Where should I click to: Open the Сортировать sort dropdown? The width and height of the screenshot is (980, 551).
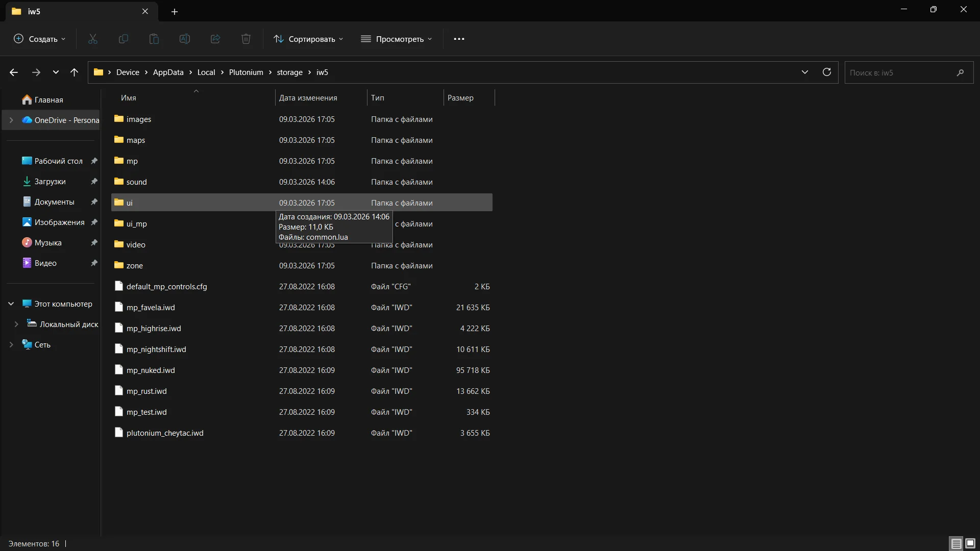tap(308, 39)
